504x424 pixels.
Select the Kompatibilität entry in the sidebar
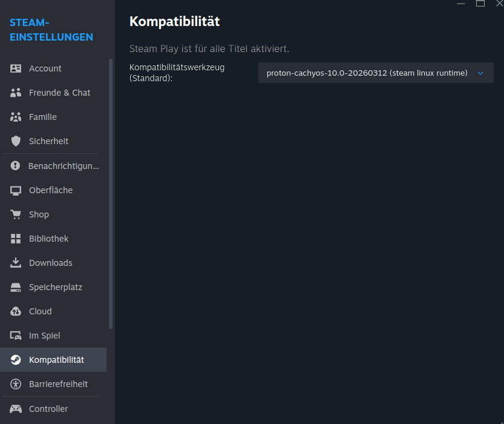coord(53,359)
